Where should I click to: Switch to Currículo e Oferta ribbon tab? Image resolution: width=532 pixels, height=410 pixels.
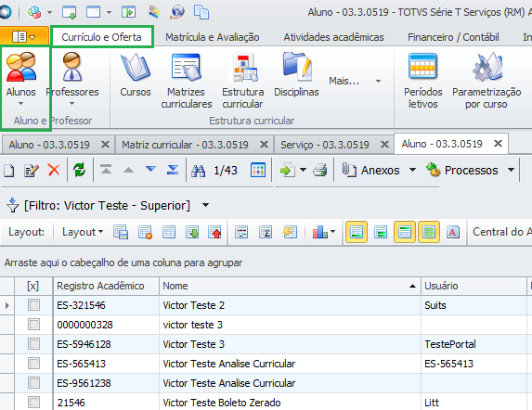[101, 37]
